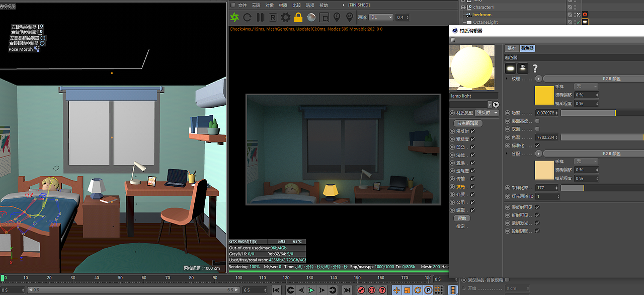Open the 材质类型 漫反射 dropdown
The width and height of the screenshot is (644, 295).
(486, 113)
